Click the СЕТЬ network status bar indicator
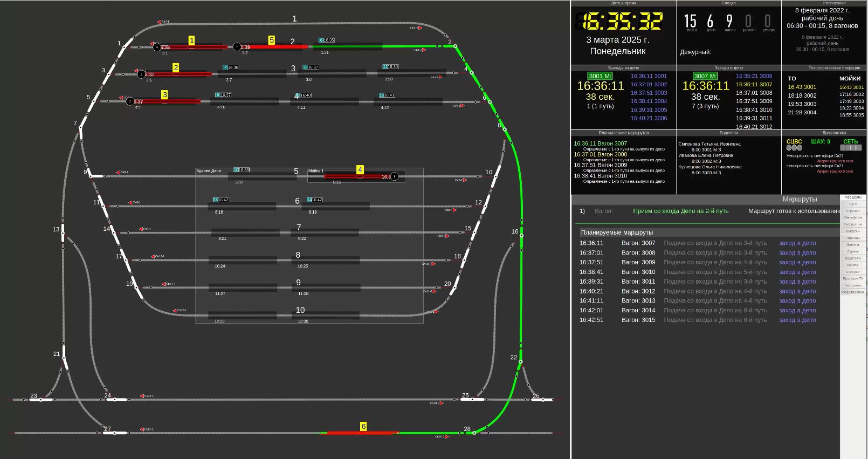 tap(850, 148)
